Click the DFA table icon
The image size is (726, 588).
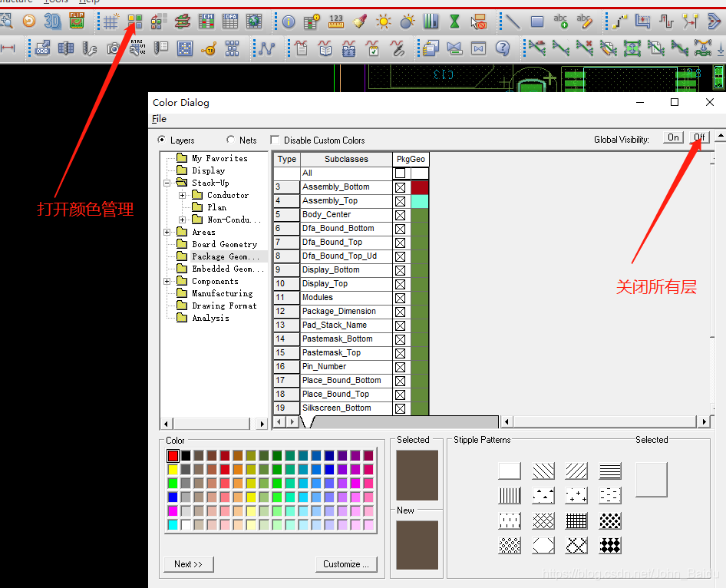(230, 21)
